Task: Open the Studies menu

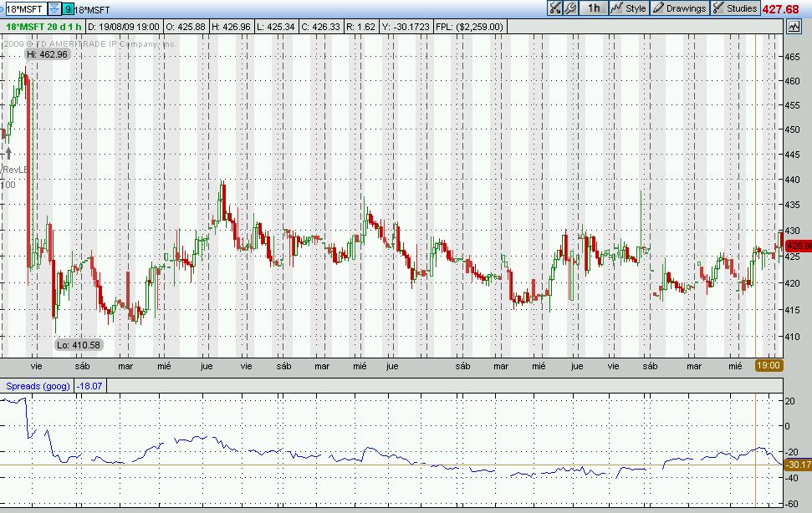Action: pos(734,8)
